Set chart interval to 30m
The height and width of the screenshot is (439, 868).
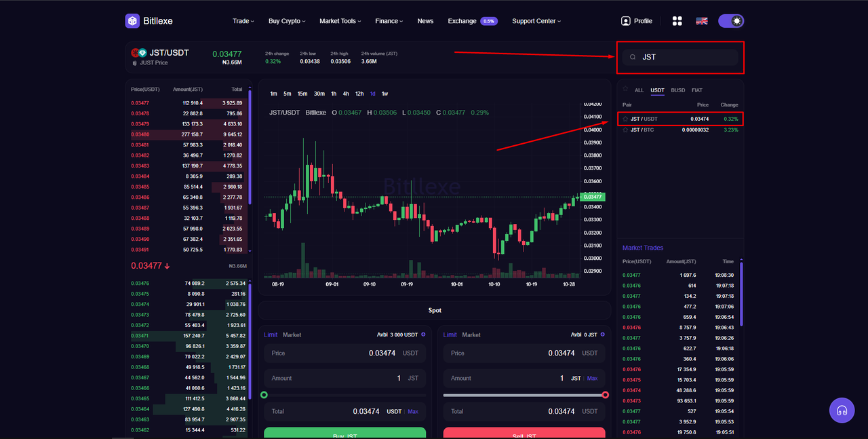pos(319,94)
